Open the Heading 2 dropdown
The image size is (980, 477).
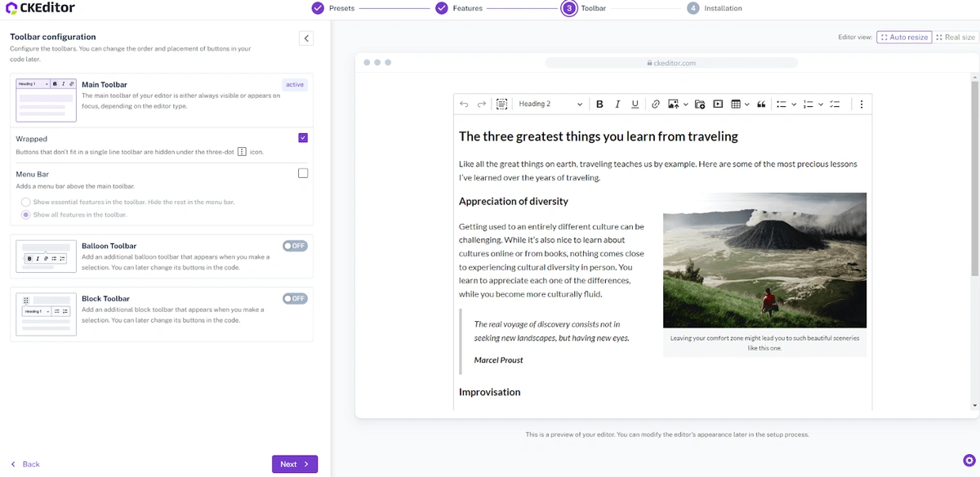550,104
